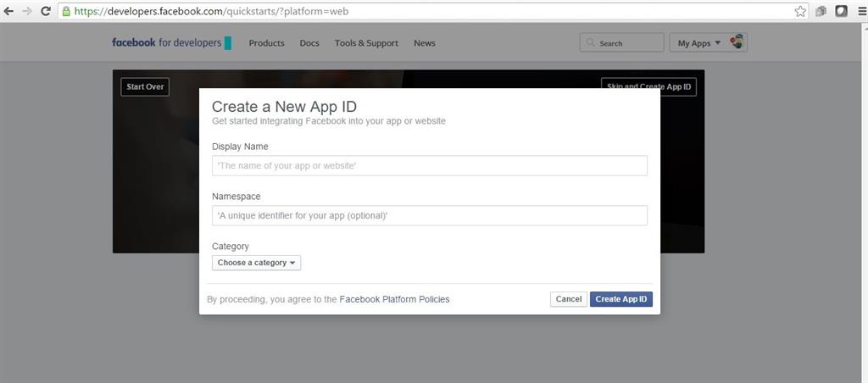868x383 pixels.
Task: Expand the My Apps dropdown
Action: 699,43
